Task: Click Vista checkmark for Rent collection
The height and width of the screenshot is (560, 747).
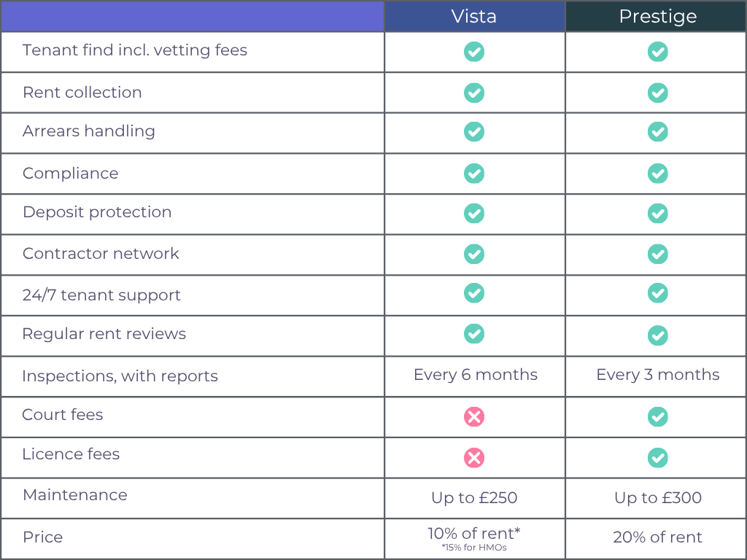Action: [474, 93]
